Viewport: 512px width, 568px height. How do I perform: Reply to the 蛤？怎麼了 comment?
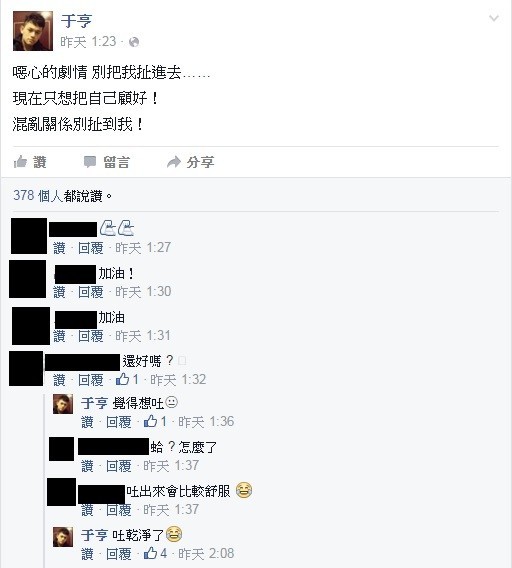(x=118, y=466)
